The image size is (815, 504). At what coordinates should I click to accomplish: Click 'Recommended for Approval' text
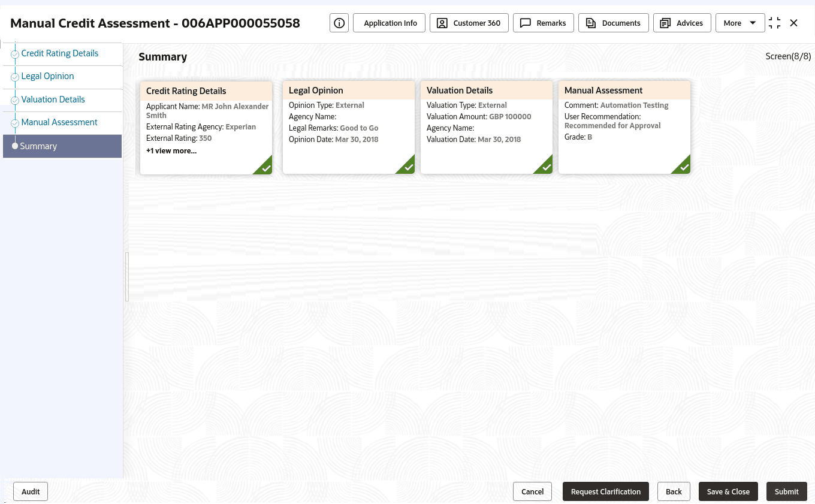click(x=612, y=126)
